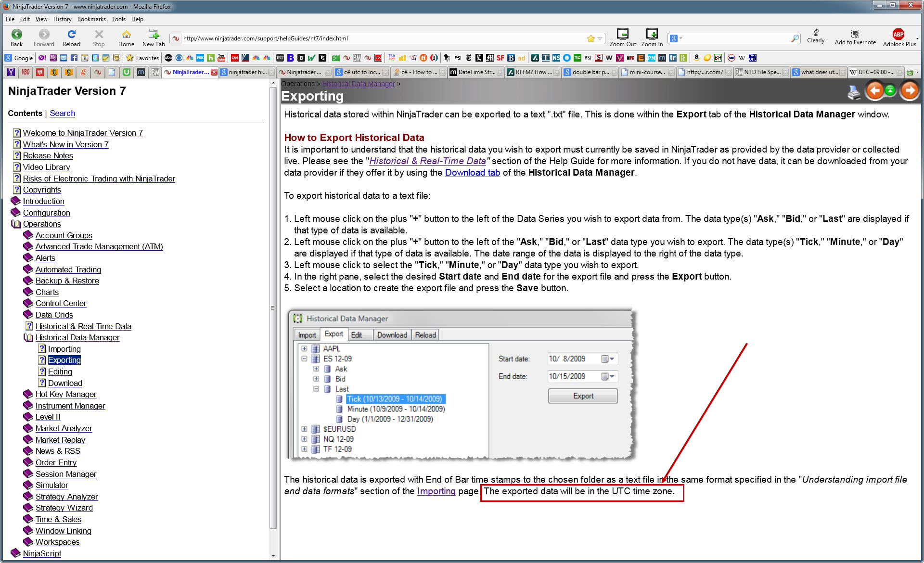This screenshot has width=924, height=563.
Task: Open the Bookmarks menu
Action: (91, 19)
